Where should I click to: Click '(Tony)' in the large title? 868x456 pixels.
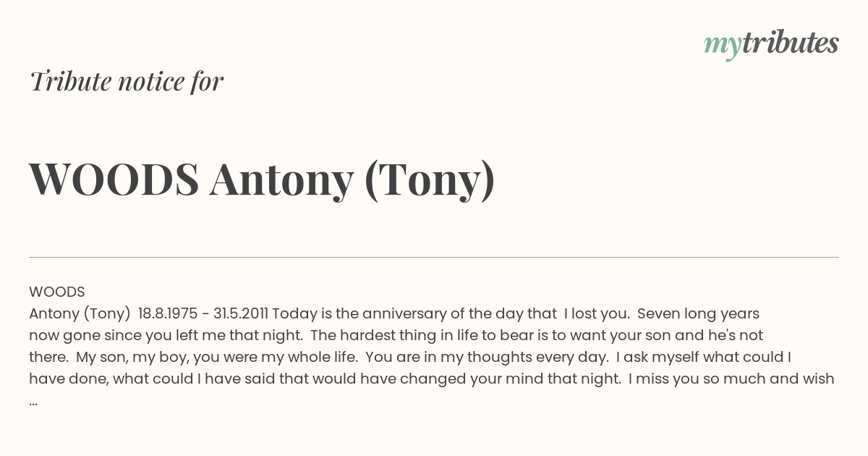[430, 180]
